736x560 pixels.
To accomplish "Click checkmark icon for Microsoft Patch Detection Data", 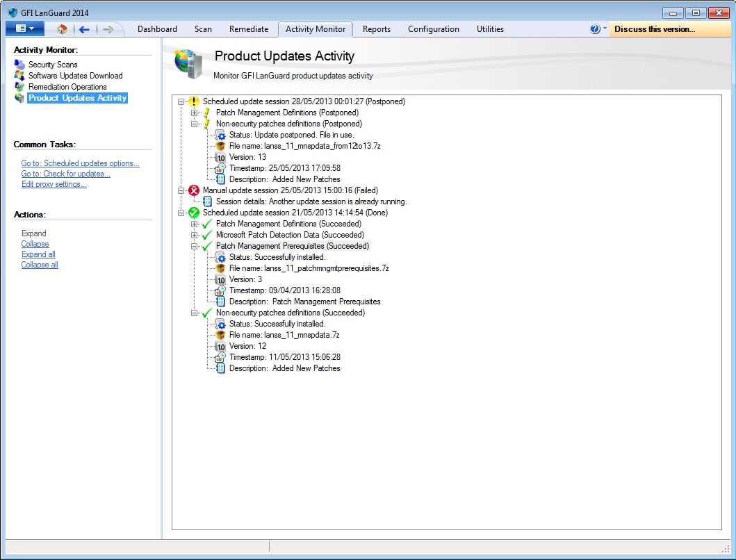I will 207,235.
